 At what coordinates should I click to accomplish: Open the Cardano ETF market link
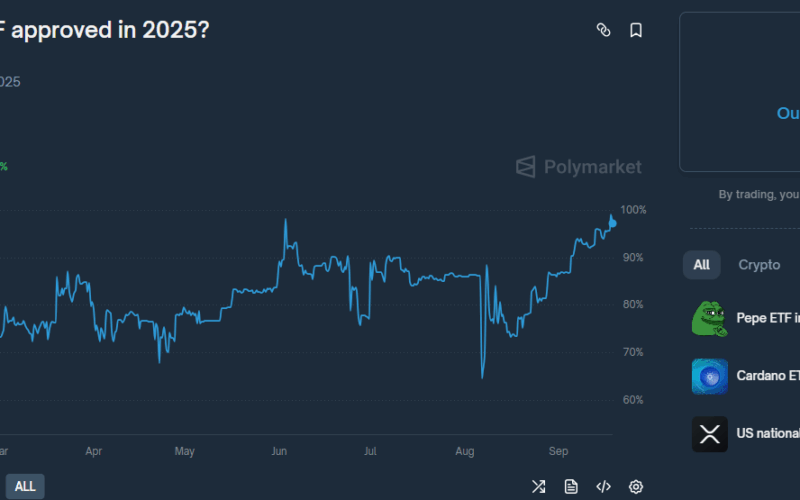(x=768, y=376)
